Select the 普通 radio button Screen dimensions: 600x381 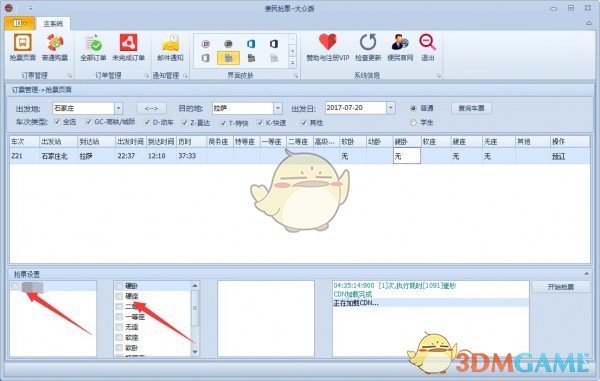(x=413, y=108)
